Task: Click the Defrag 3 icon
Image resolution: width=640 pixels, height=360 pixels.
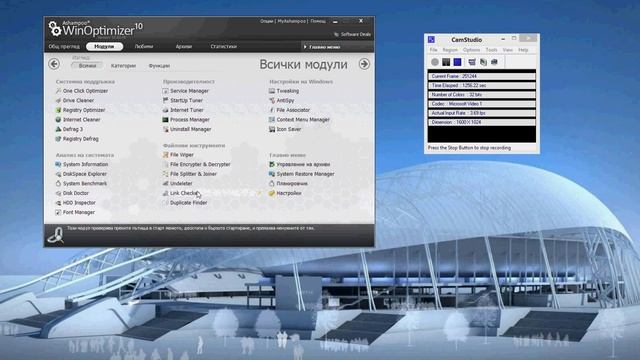Action: click(x=58, y=129)
